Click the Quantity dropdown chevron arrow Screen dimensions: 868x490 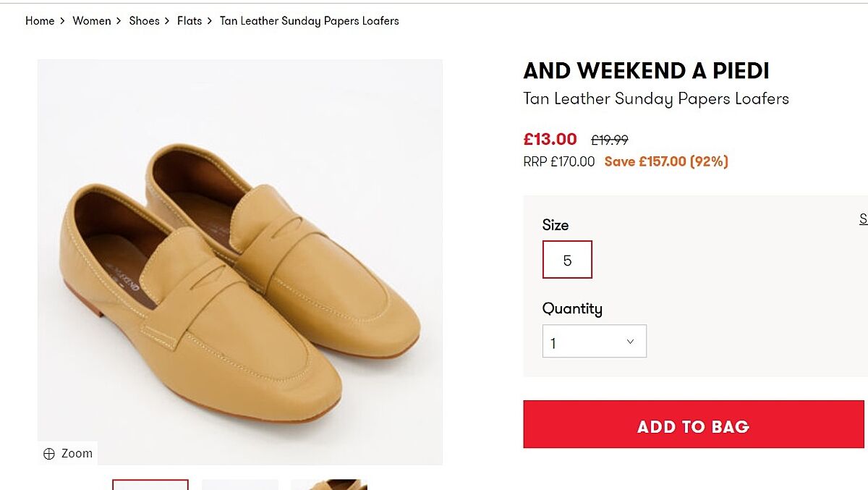tap(630, 342)
